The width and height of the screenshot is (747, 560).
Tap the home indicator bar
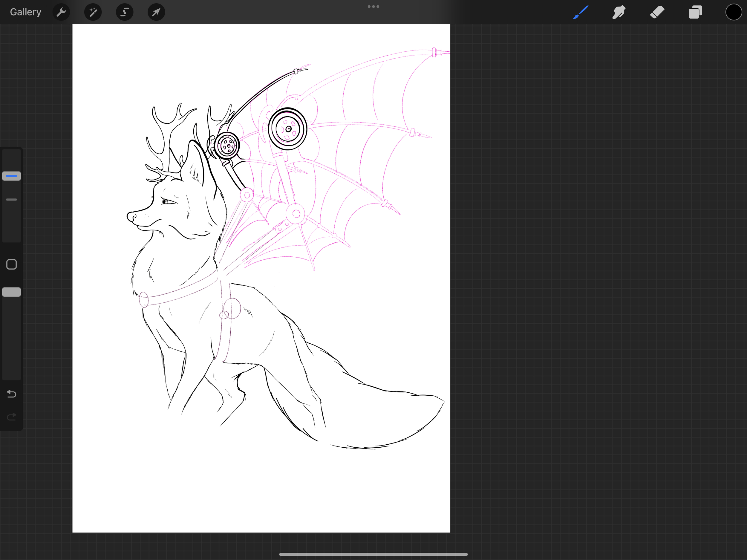[373, 554]
